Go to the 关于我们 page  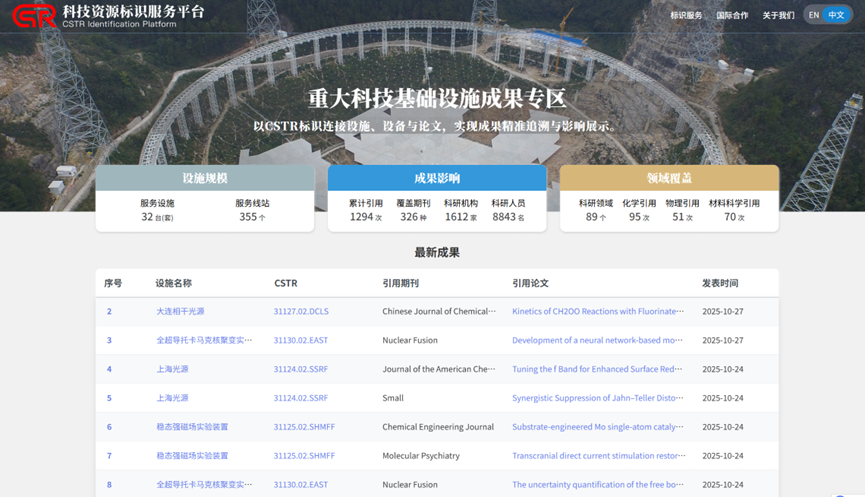(778, 15)
